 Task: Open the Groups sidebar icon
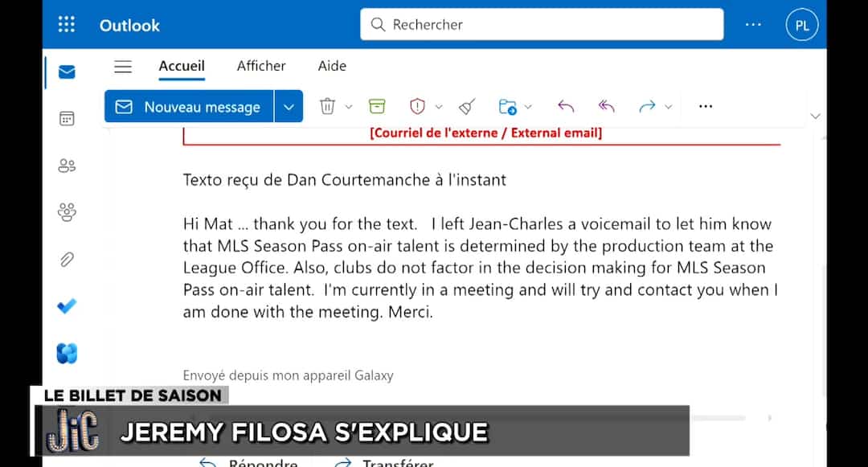click(x=67, y=213)
